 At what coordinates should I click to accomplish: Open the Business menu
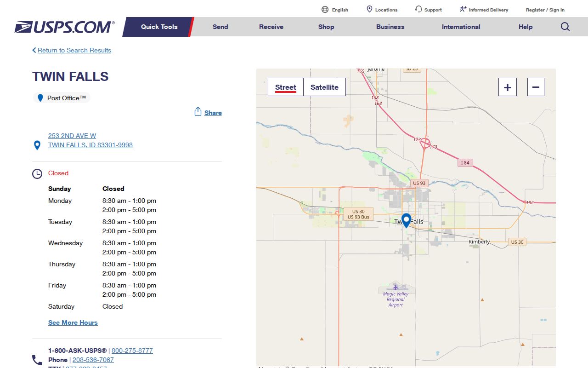[x=390, y=27]
